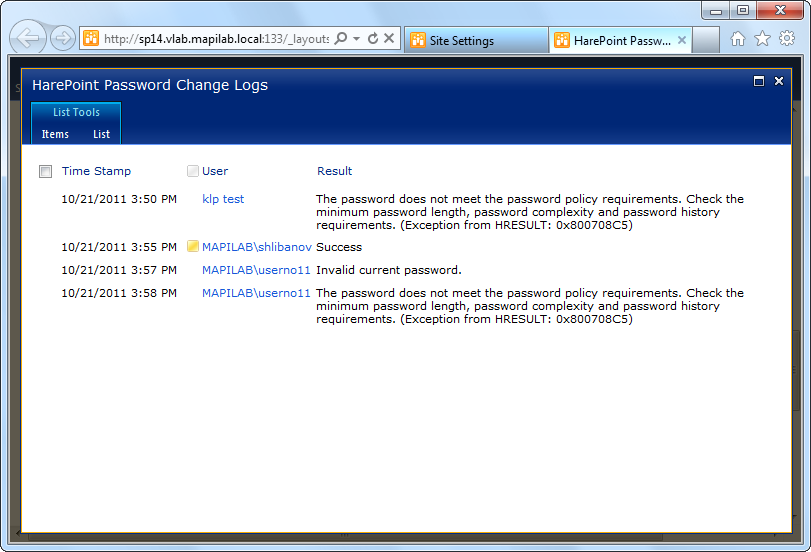Click the folder icon beside MAPILAB\shlibanov
This screenshot has height=552, width=811.
pos(193,246)
